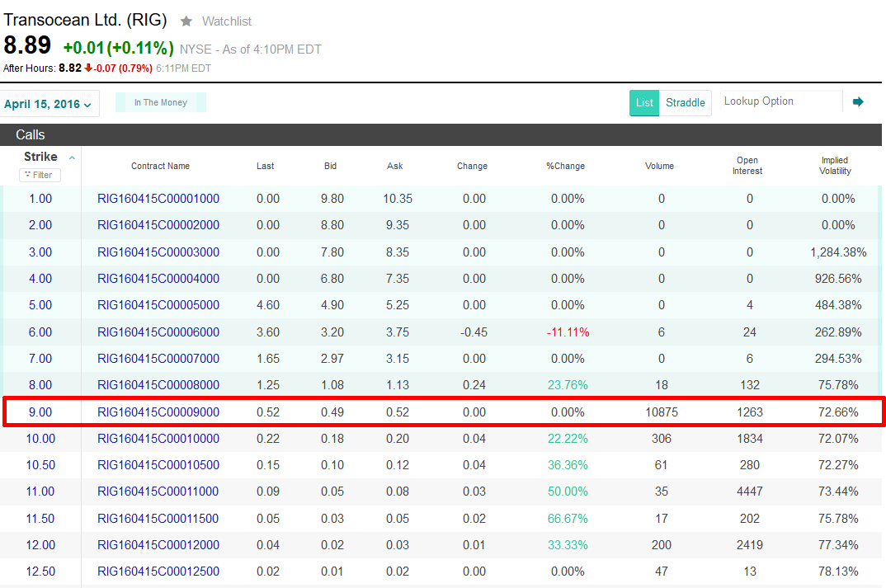Image resolution: width=886 pixels, height=588 pixels.
Task: Open contract RIG160415C00009000
Action: click(158, 412)
